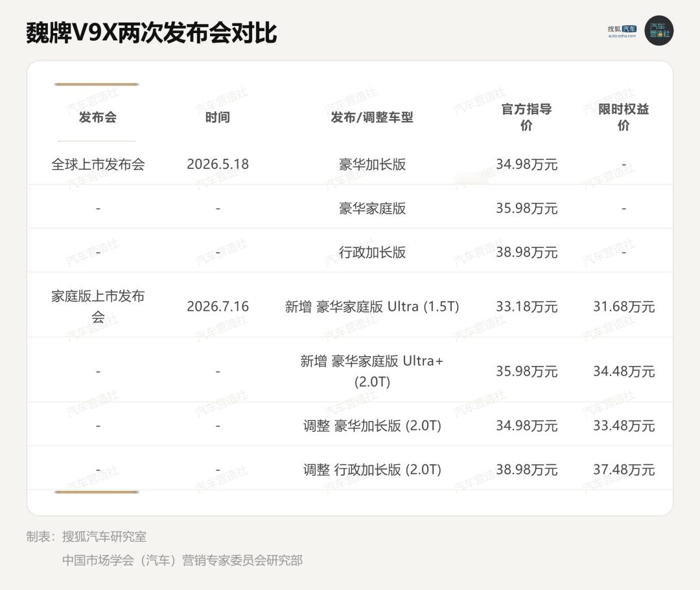The image size is (700, 590).
Task: Select the 全球上市发布会 cell
Action: 98,165
